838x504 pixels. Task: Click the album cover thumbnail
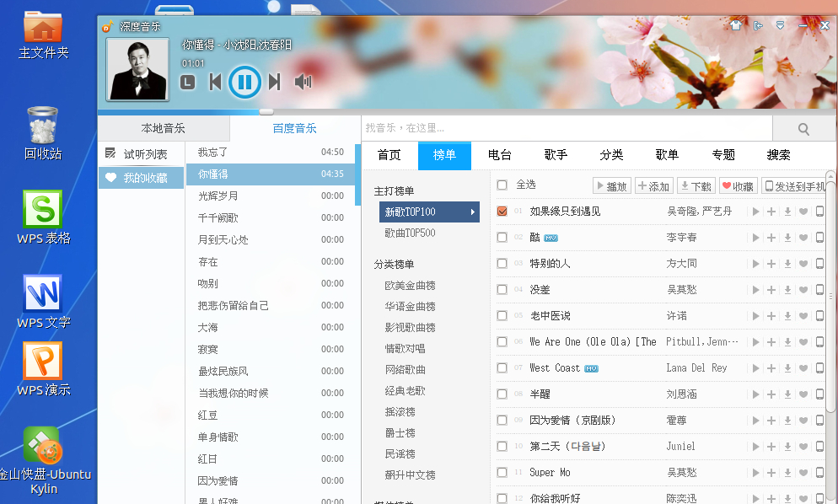coord(138,69)
